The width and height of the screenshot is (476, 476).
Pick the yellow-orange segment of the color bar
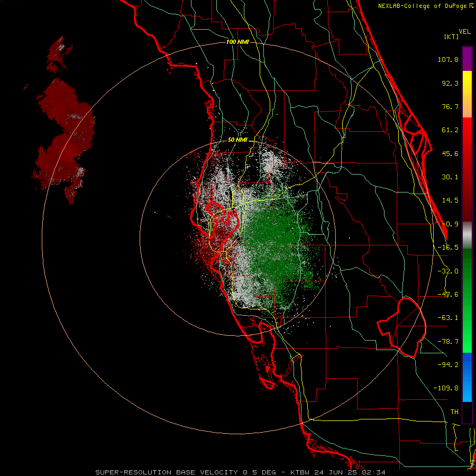point(467,94)
